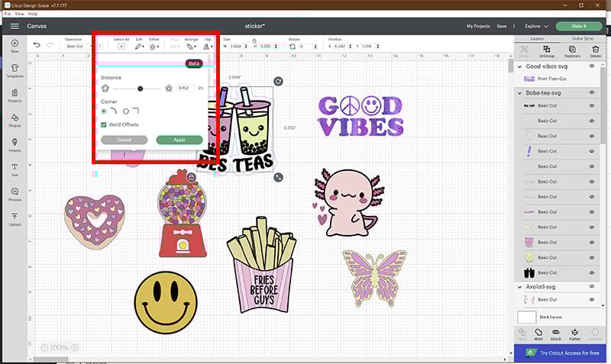Toggle the Weld Offsets checkbox
611x364 pixels.
(104, 124)
